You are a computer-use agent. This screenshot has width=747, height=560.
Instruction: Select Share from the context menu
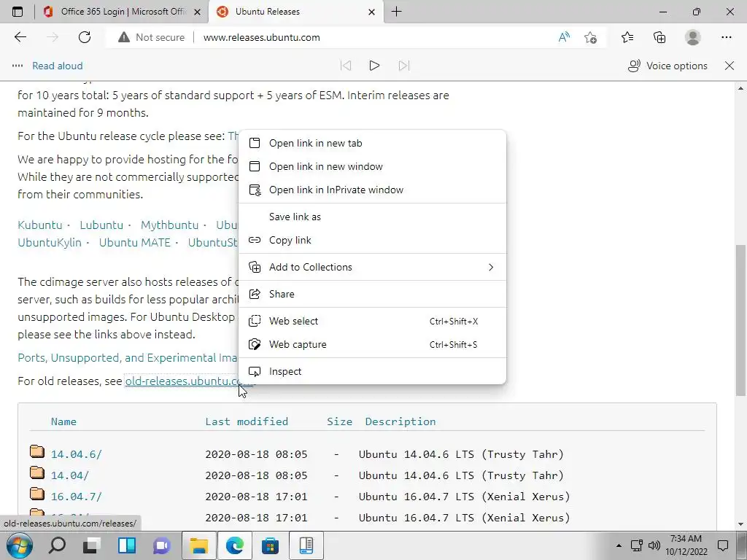coord(372,295)
